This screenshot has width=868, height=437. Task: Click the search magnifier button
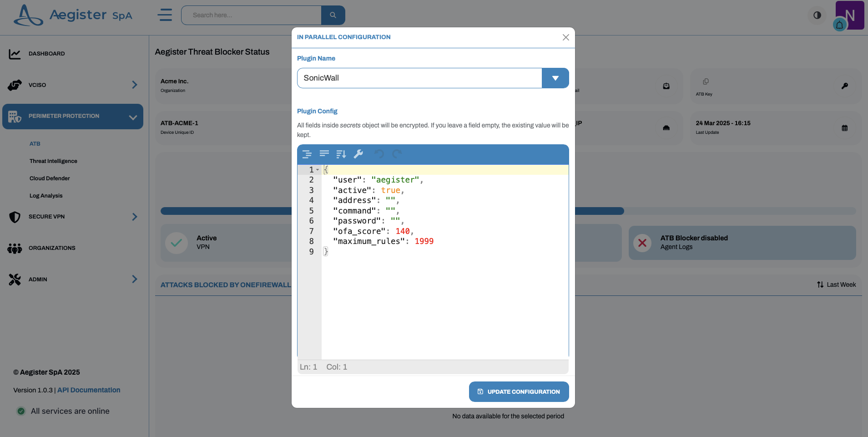[x=333, y=15]
